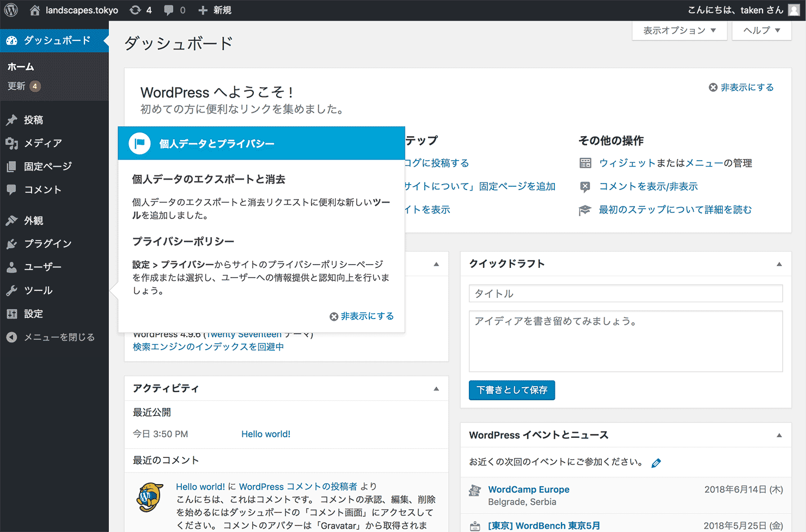
Task: Open the ウィジェット link
Action: 627,163
